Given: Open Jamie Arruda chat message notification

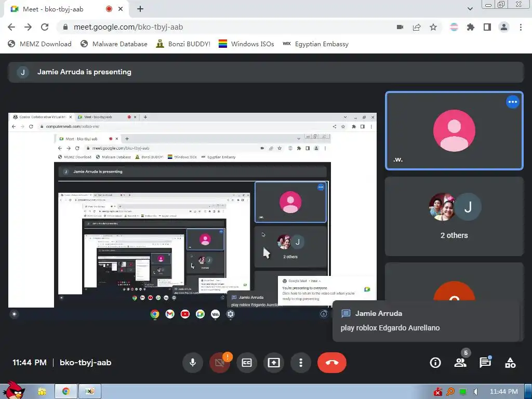Looking at the screenshot, I should point(426,321).
